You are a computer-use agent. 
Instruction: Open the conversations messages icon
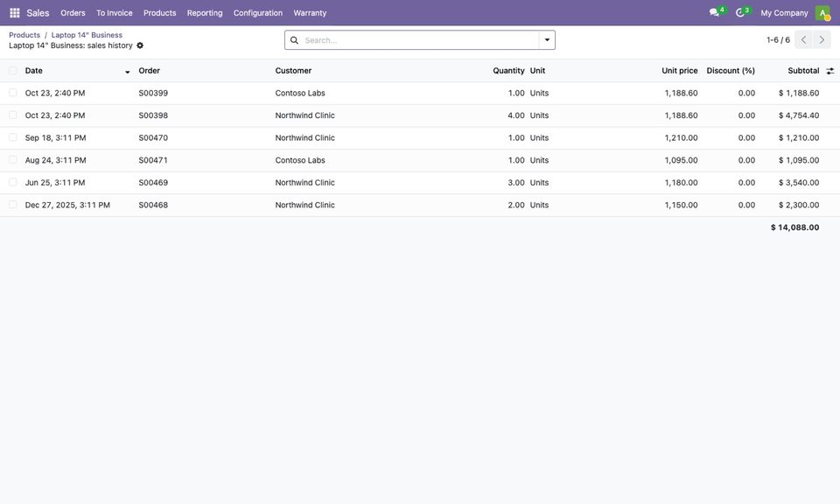pyautogui.click(x=714, y=12)
